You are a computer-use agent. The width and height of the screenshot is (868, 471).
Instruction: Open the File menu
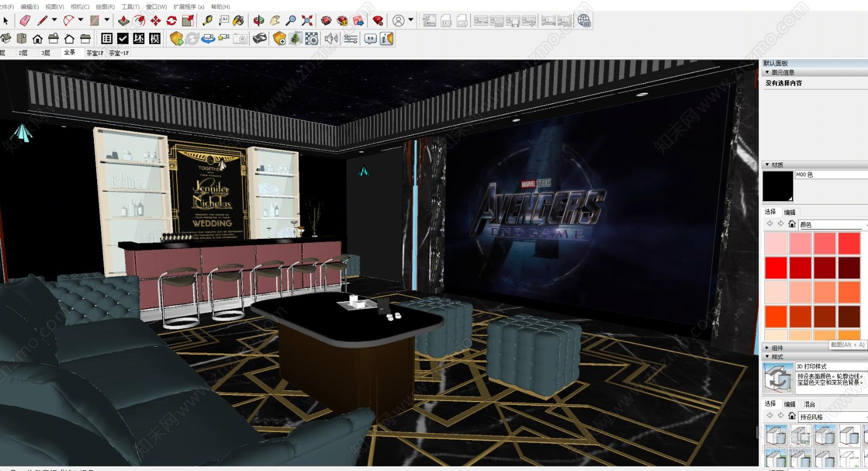point(7,7)
